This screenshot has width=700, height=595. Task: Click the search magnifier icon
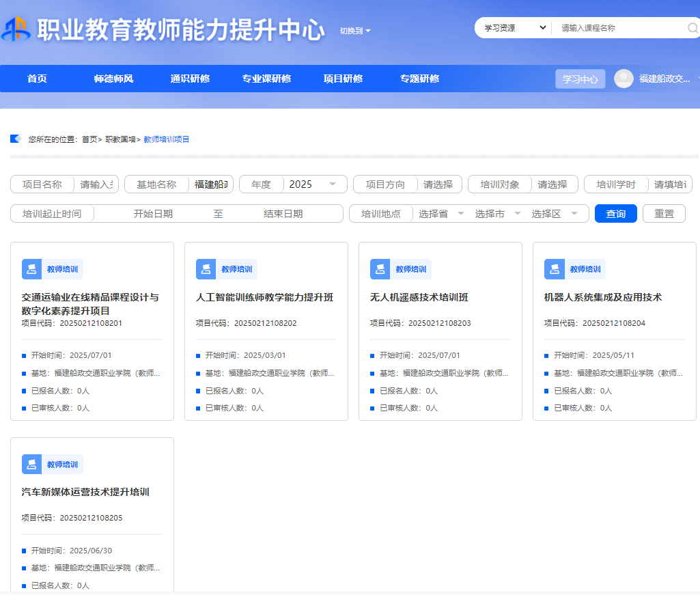pyautogui.click(x=692, y=28)
